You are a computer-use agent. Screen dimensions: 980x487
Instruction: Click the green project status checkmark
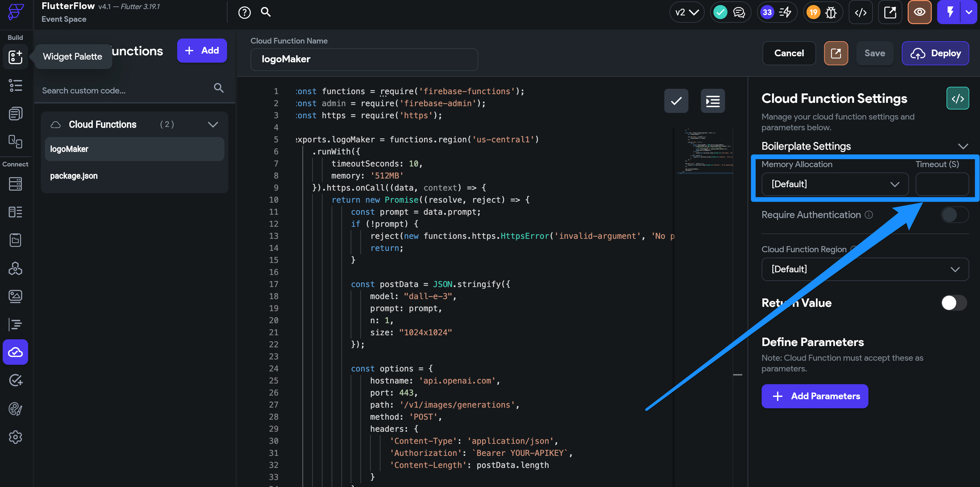pyautogui.click(x=720, y=12)
